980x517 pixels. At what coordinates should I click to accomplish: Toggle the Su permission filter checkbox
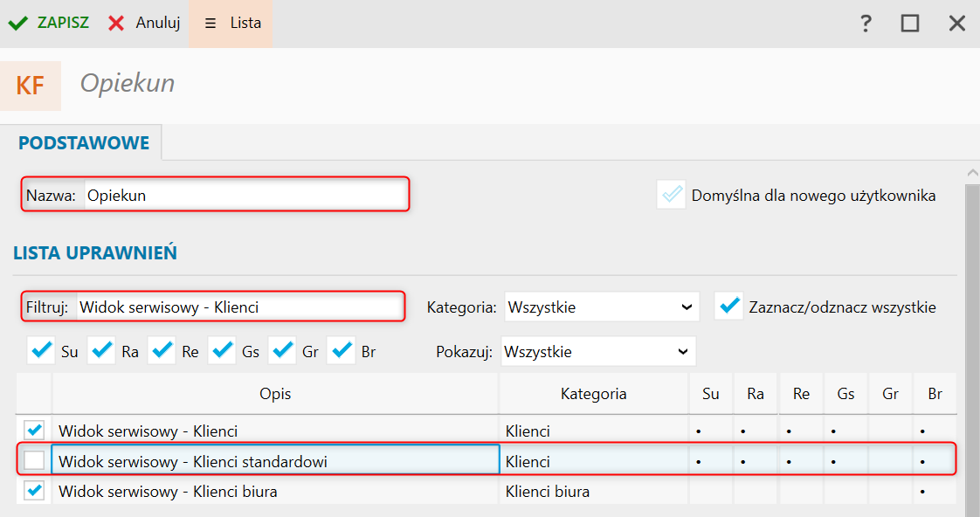coord(41,351)
